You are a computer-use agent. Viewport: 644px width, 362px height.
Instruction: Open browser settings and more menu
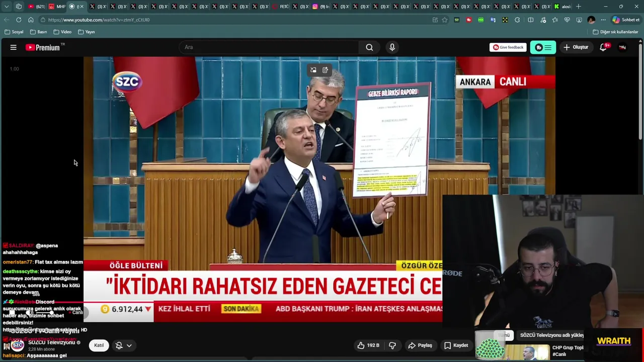603,20
